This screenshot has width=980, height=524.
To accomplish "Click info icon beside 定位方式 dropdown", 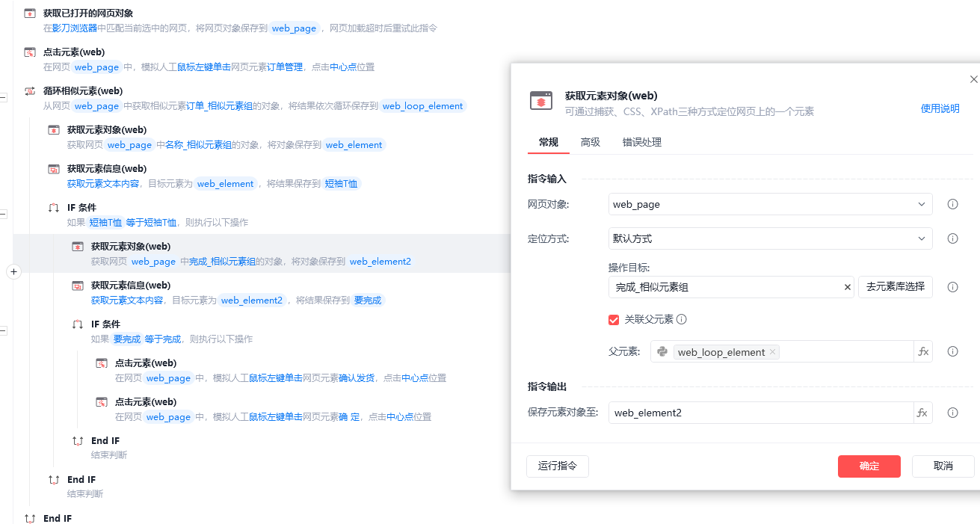I will 953,238.
